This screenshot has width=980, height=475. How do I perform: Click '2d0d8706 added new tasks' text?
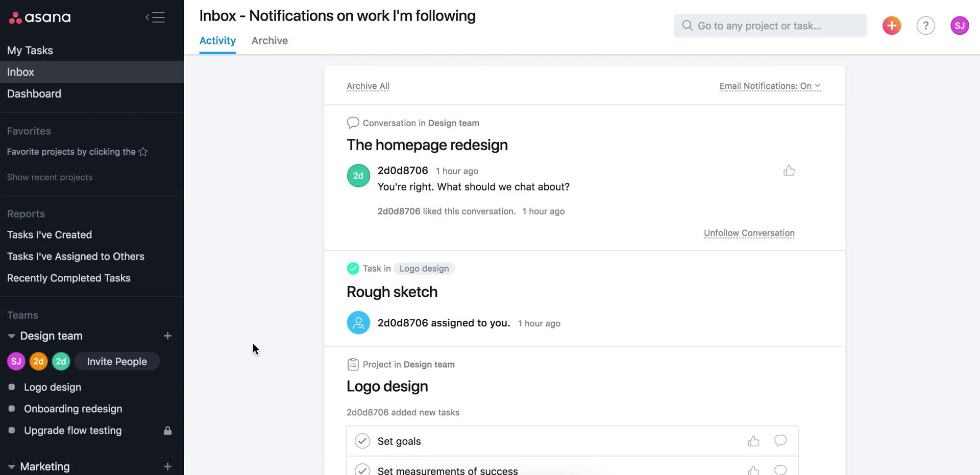coord(403,412)
